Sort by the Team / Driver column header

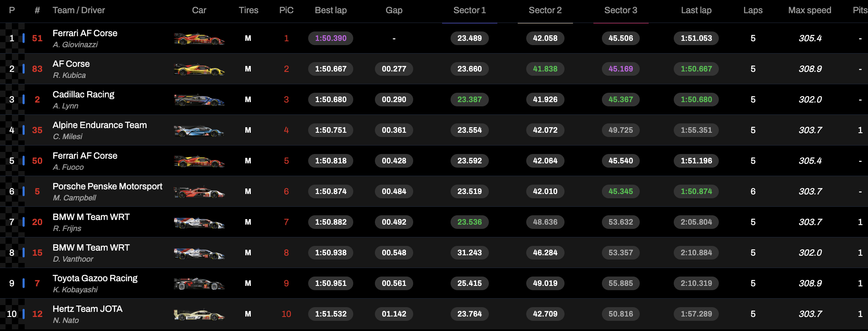[x=79, y=10]
